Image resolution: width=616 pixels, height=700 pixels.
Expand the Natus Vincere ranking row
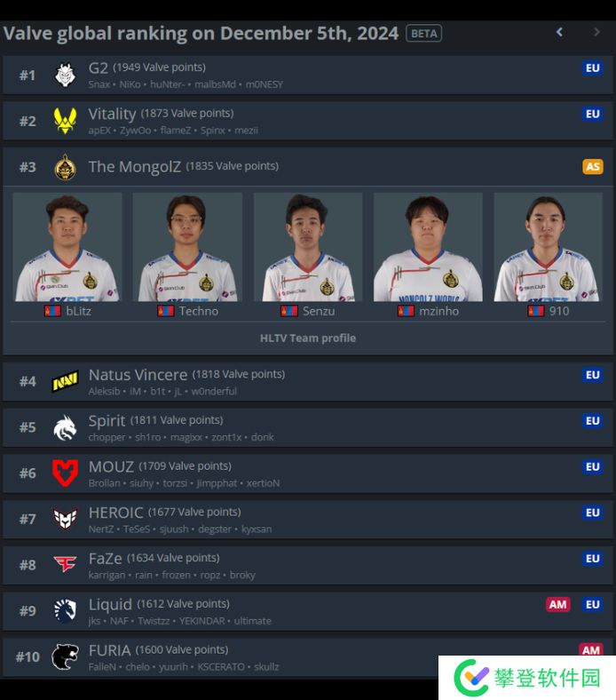coord(308,382)
